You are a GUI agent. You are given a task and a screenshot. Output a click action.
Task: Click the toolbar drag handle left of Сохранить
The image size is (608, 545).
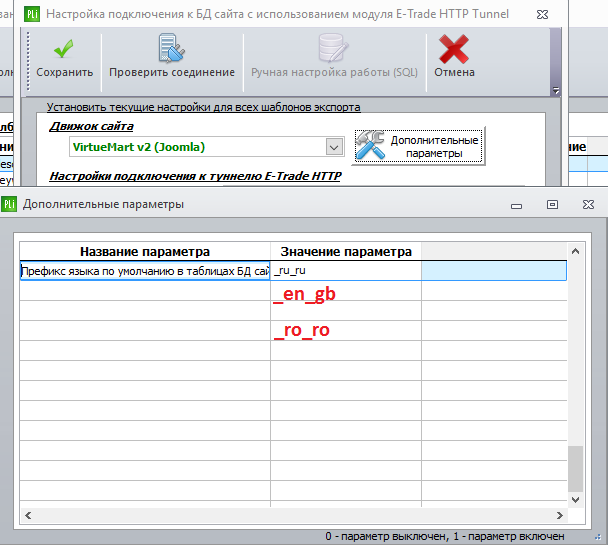(28, 61)
